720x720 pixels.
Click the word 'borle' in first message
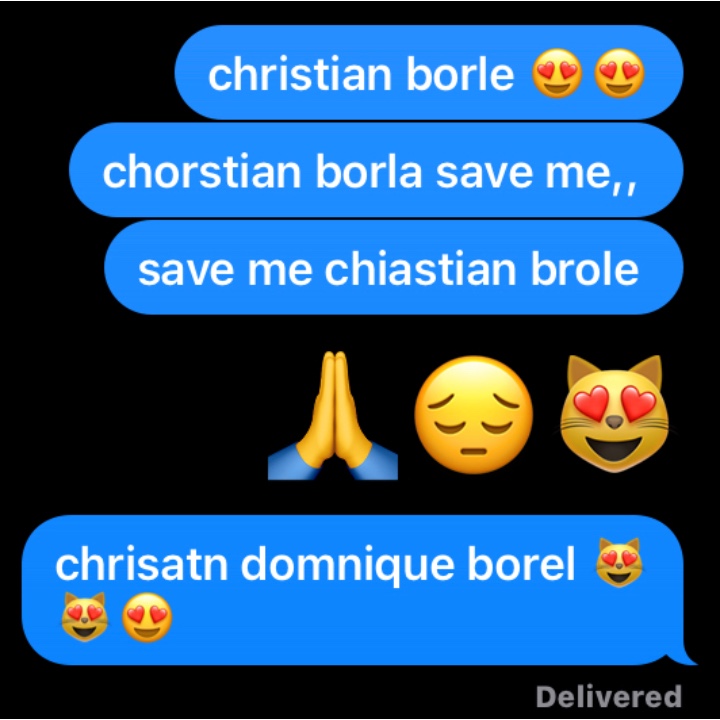(460, 73)
